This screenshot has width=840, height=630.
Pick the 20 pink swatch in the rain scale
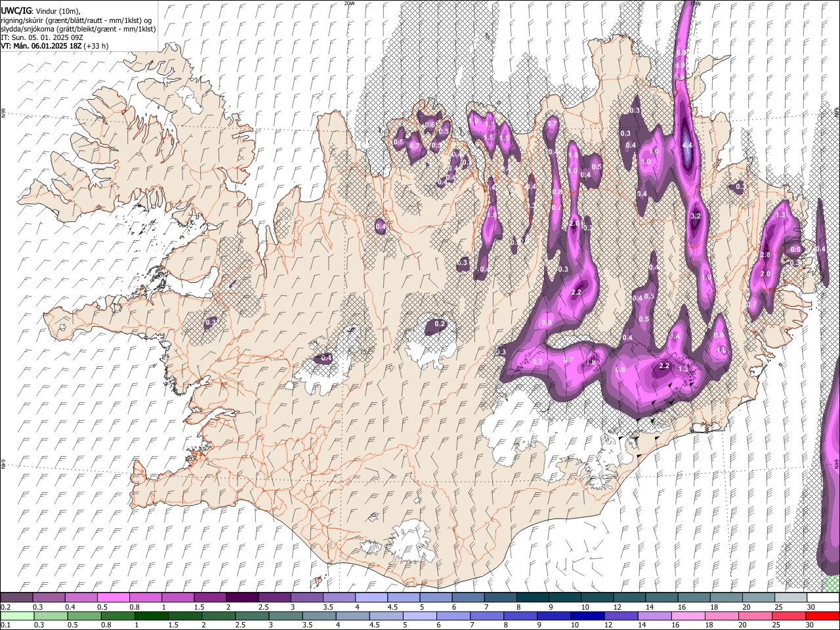point(755,616)
